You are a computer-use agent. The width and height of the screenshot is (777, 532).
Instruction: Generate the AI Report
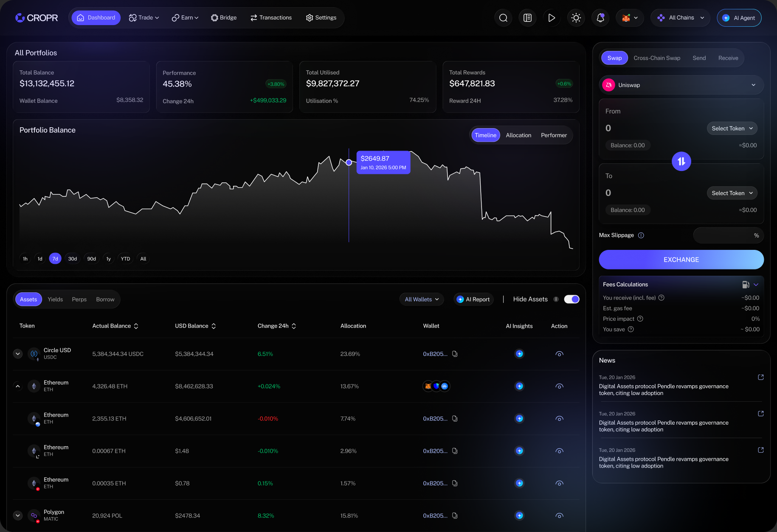pos(473,299)
